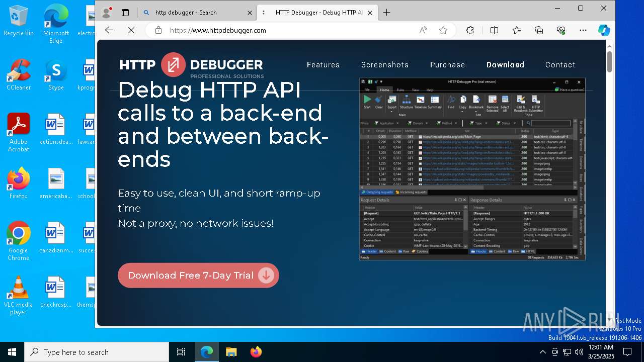Screen dimensions: 644x362
Task: Click the page vertical scrollbar thumb
Action: pyautogui.click(x=609, y=61)
